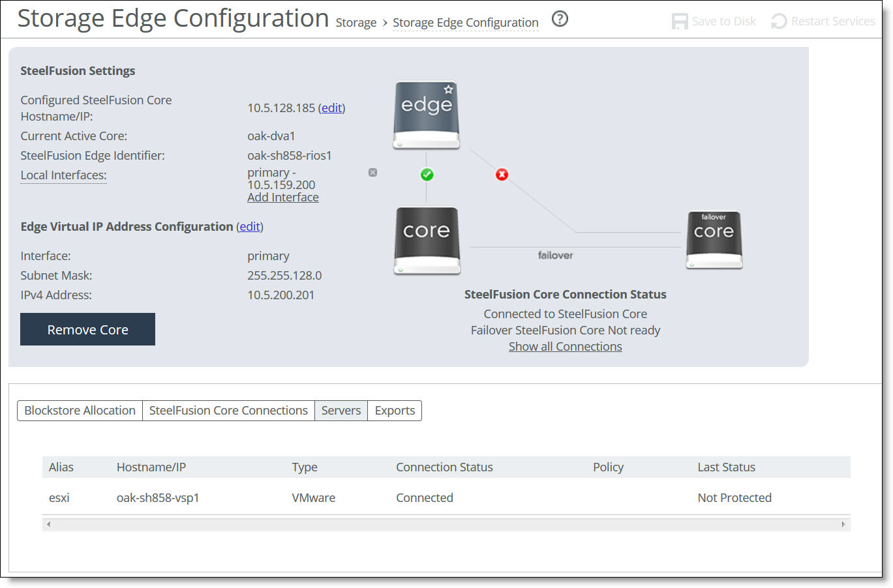Screen dimensions: 893x588
Task: Edit the Edge Virtual IP Address Configuration
Action: (x=249, y=226)
